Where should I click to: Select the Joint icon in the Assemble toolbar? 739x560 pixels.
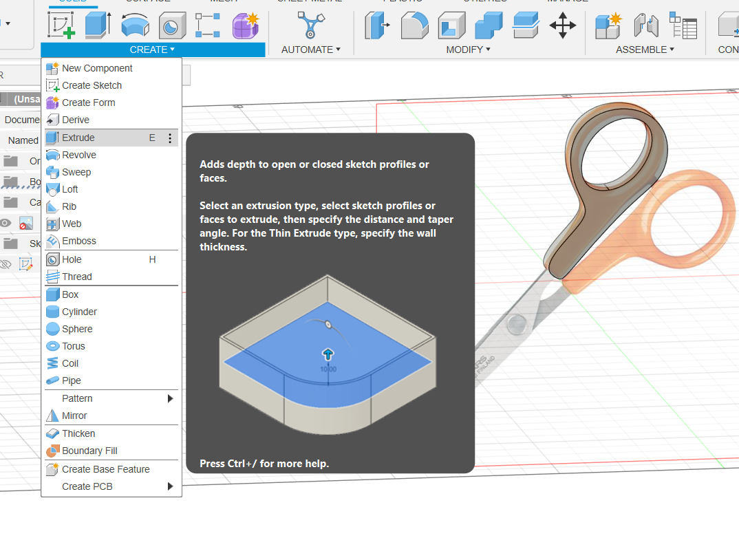[645, 25]
